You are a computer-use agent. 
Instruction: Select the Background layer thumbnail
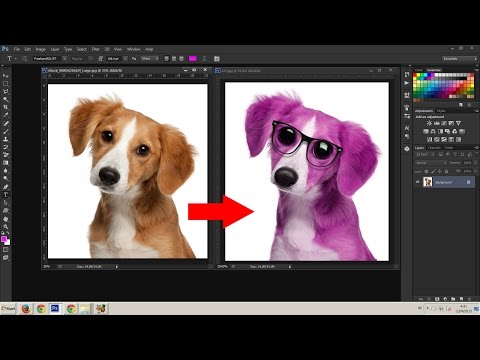(427, 182)
